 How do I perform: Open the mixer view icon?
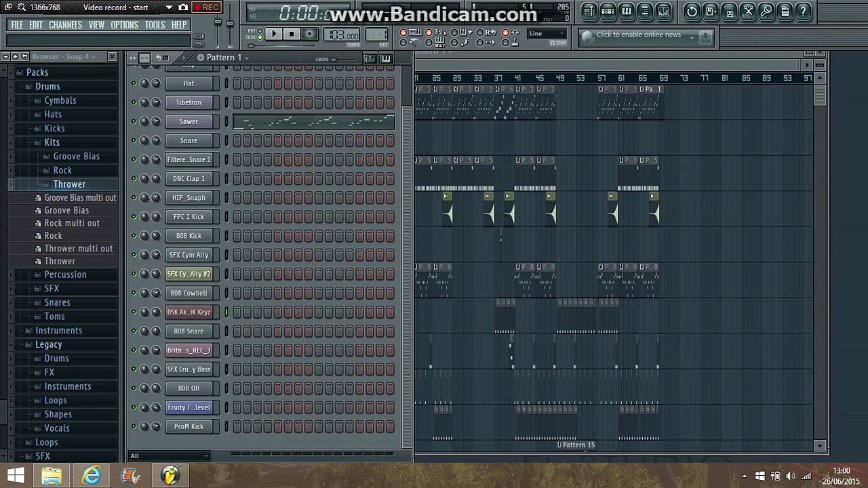pos(664,11)
